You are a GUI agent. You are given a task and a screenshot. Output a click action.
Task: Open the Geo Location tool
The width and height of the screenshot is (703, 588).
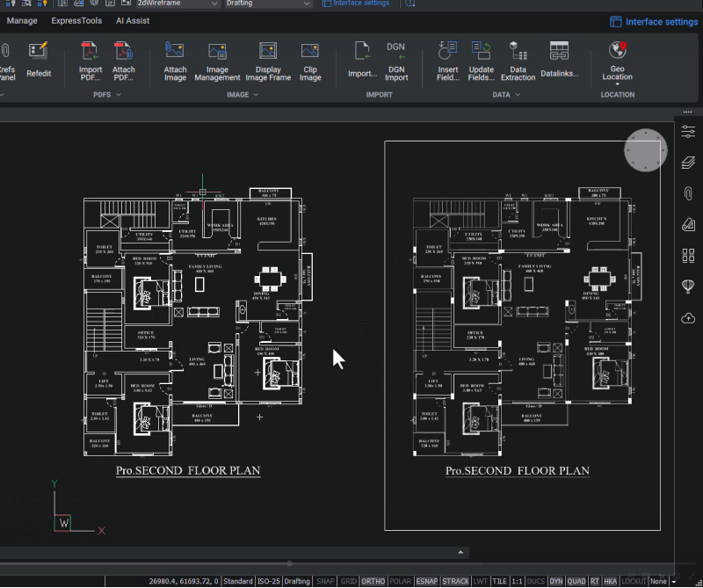tap(618, 62)
